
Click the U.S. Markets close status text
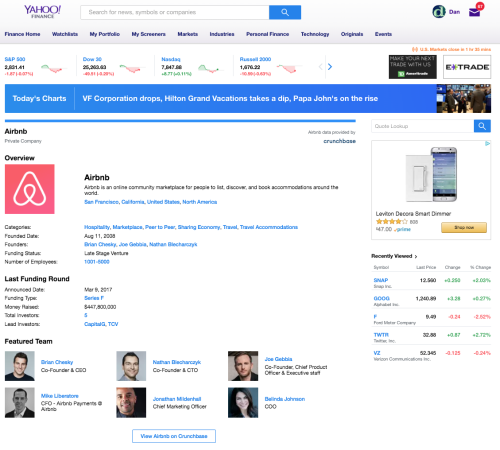click(x=455, y=49)
